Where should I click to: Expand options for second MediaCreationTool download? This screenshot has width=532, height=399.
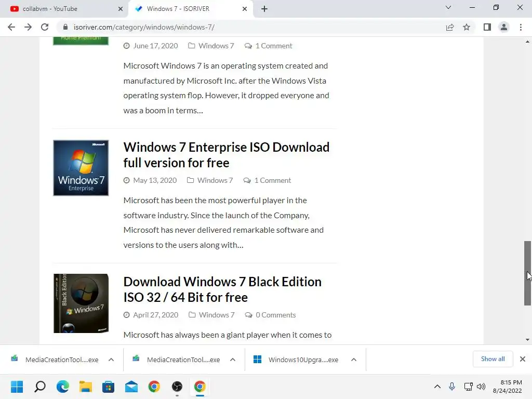point(232,360)
